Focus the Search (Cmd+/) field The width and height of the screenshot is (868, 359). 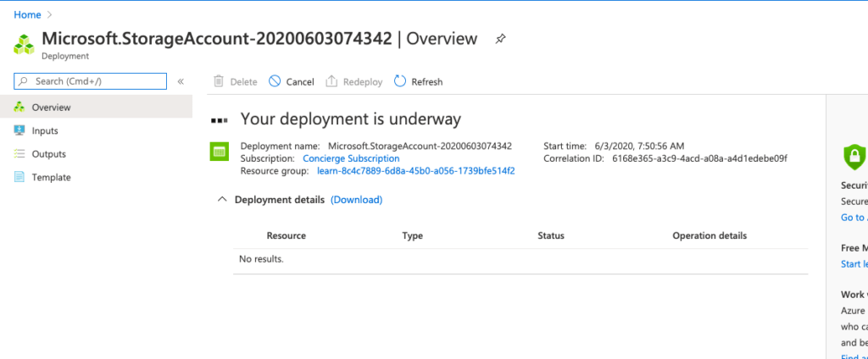click(91, 81)
